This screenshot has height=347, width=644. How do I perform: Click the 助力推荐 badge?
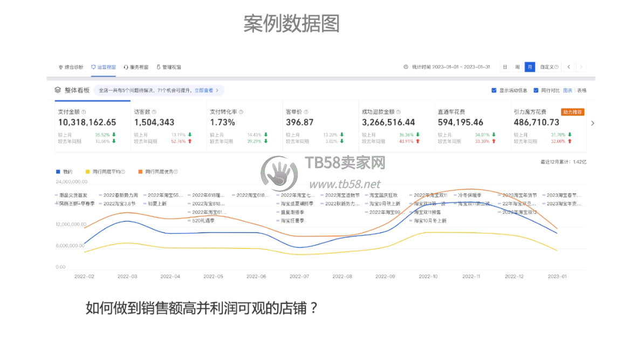click(x=573, y=112)
